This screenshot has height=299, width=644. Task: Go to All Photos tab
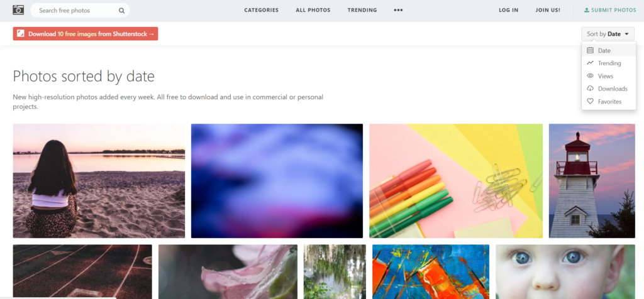[313, 10]
